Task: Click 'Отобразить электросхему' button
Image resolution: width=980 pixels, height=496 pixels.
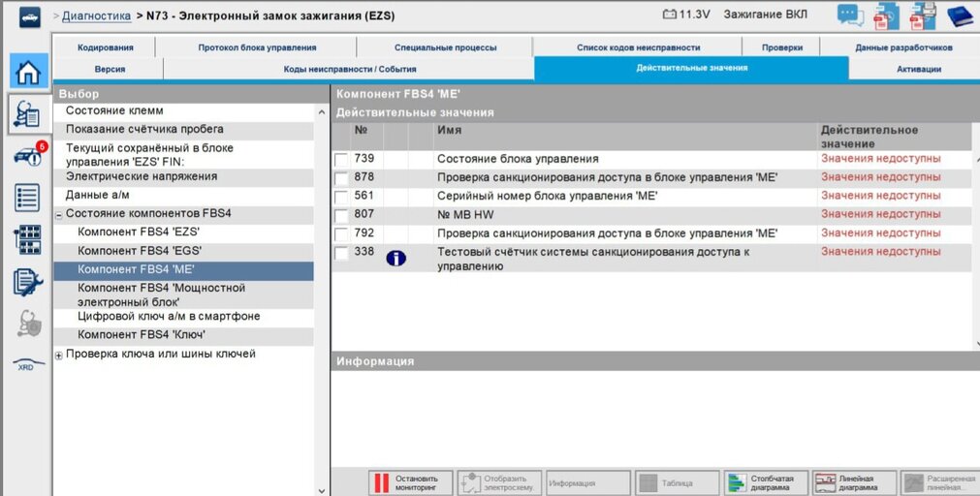Action: click(x=499, y=482)
